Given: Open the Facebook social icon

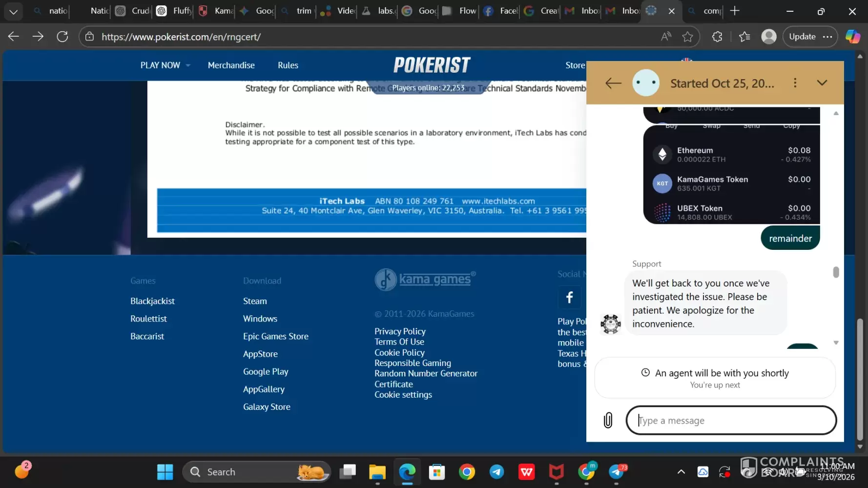Looking at the screenshot, I should 569,297.
